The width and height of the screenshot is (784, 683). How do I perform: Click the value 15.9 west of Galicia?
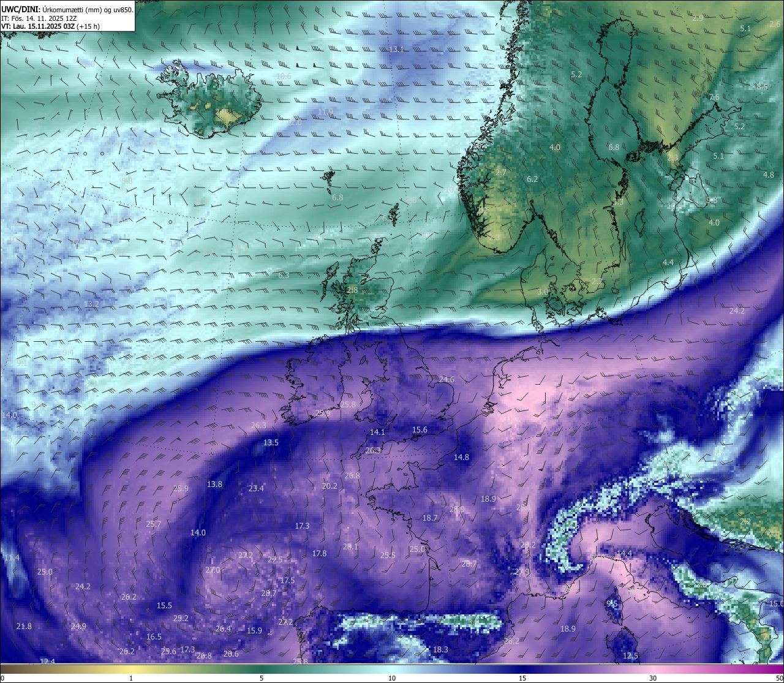254,631
